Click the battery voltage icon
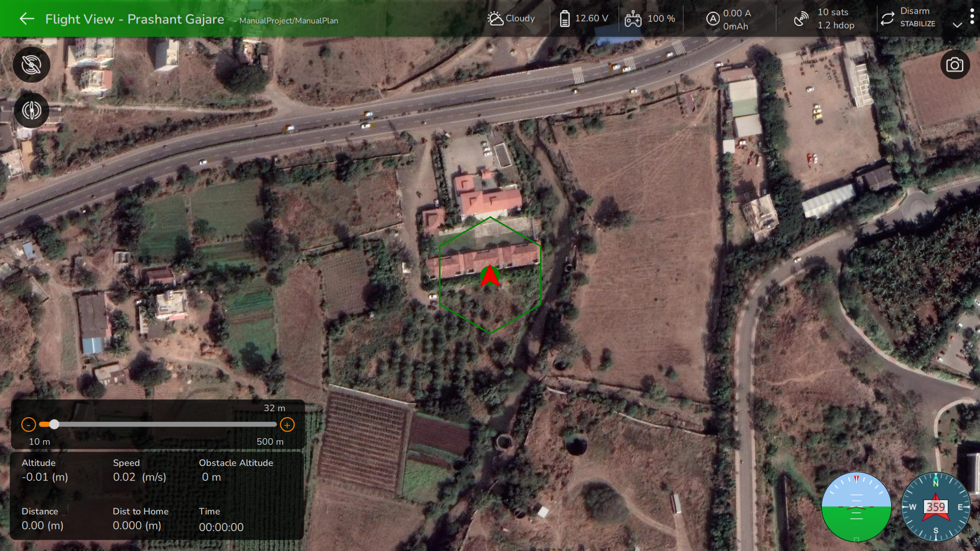The image size is (980, 551). pos(565,19)
